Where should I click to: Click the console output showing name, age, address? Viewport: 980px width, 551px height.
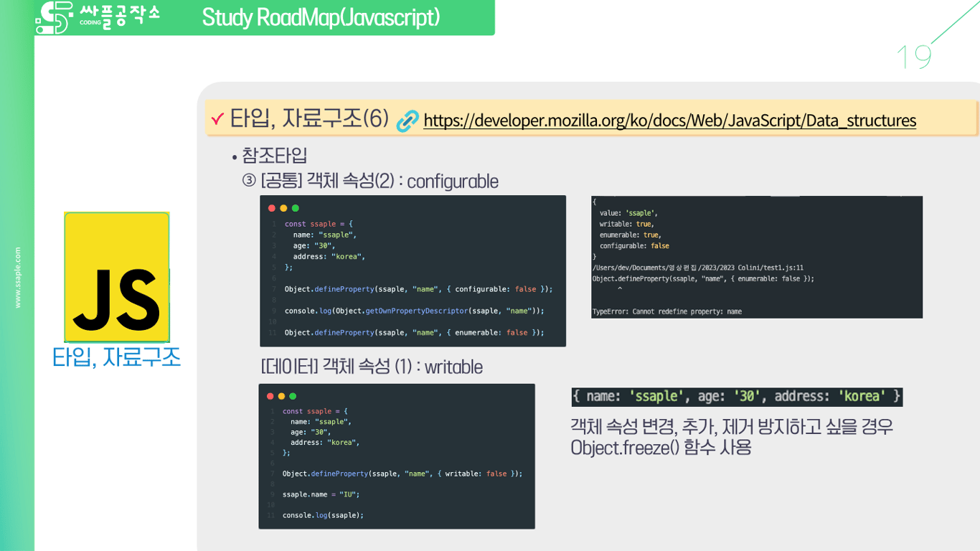point(737,396)
